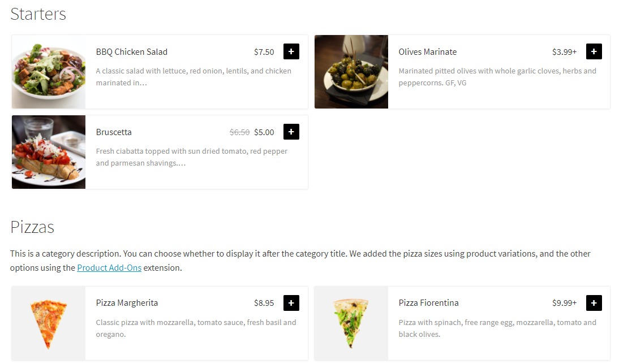The height and width of the screenshot is (364, 619).
Task: Add Bruscetta to cart with plus
Action: tap(291, 132)
